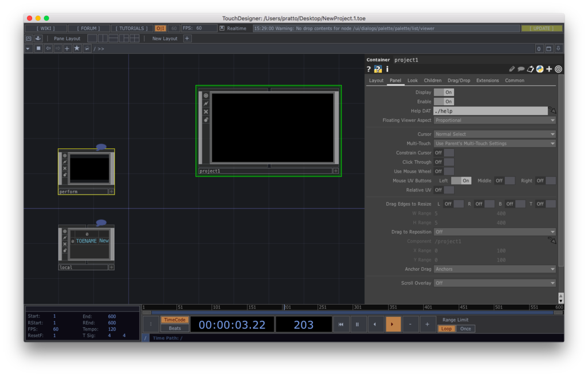Open the Scroll Overlay dropdown
588x376 pixels.
tap(494, 283)
